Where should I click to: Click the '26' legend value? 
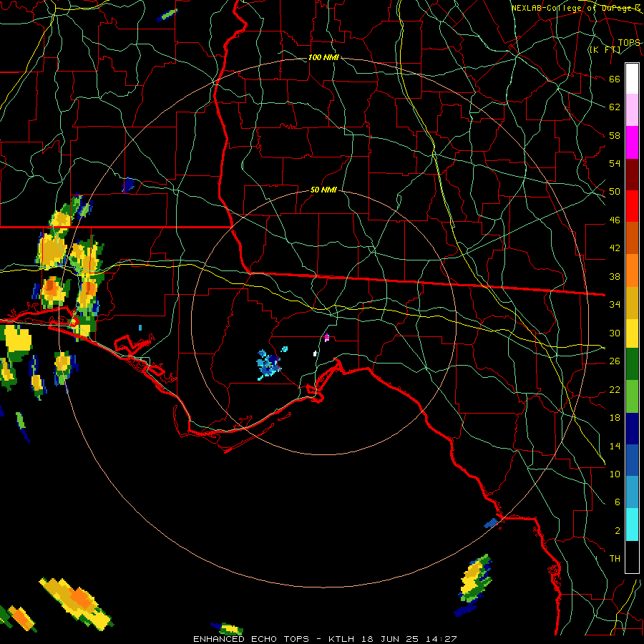(x=615, y=361)
